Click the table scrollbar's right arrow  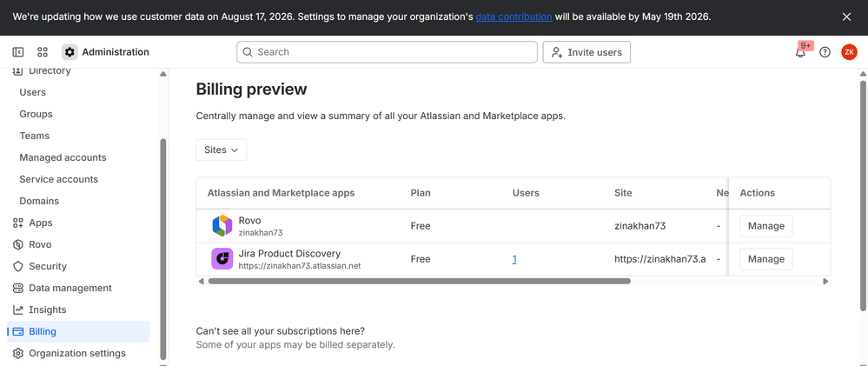825,282
